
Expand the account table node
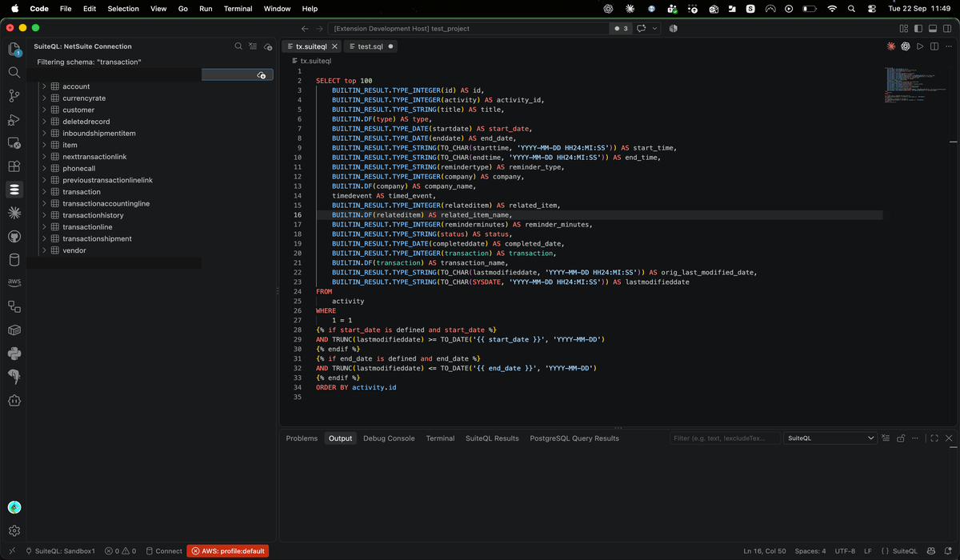click(x=44, y=86)
